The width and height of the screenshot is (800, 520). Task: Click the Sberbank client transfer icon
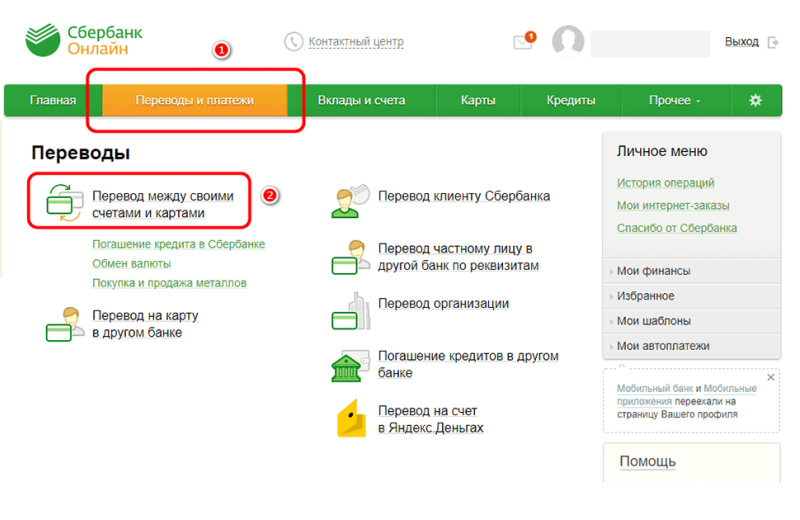[x=350, y=200]
